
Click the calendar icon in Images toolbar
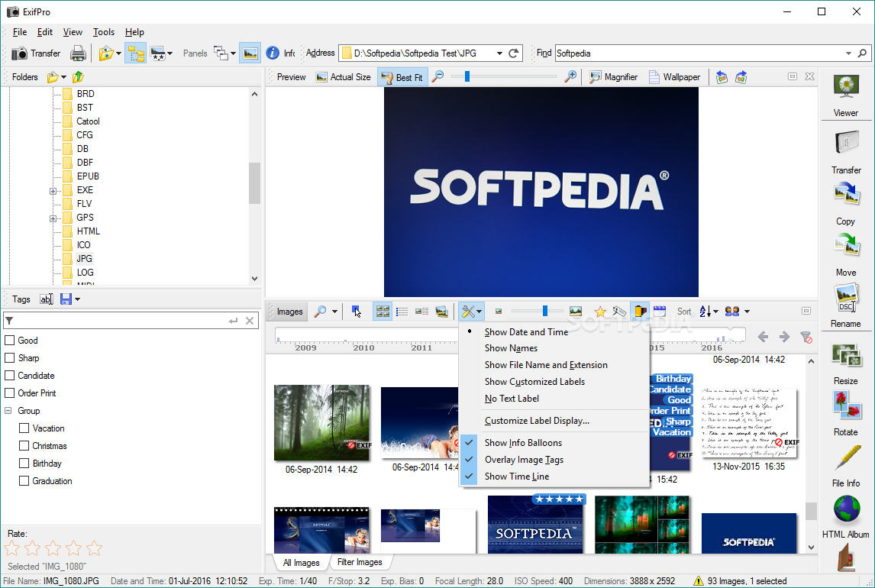[660, 312]
